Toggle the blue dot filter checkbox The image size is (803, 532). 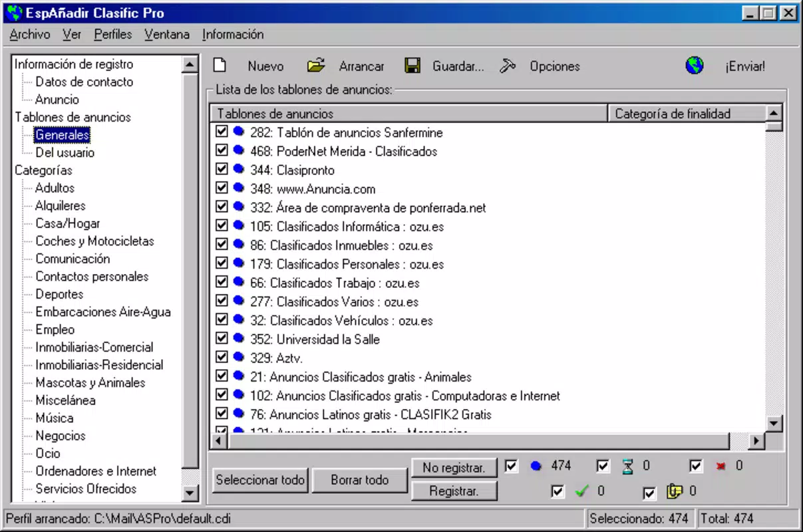click(x=511, y=466)
